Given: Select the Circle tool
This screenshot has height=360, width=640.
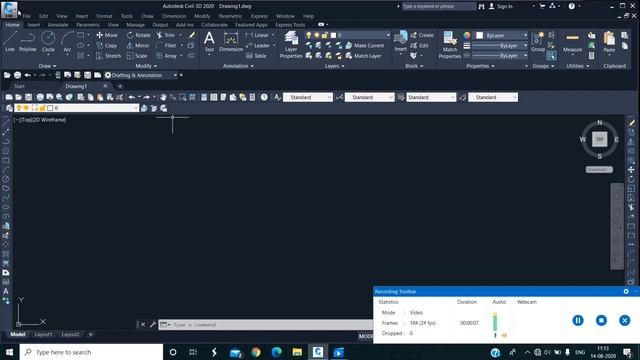Looking at the screenshot, I should coord(48,41).
